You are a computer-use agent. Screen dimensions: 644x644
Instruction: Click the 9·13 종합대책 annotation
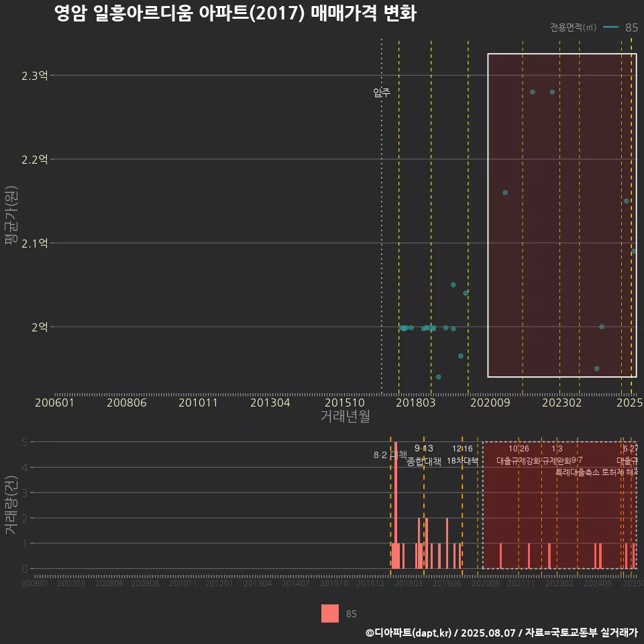click(424, 455)
